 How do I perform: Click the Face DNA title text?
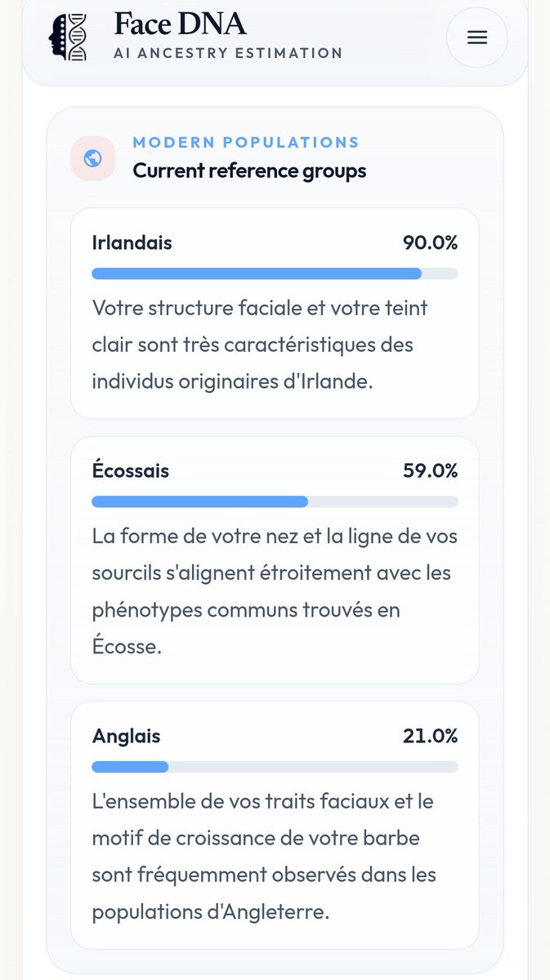180,24
